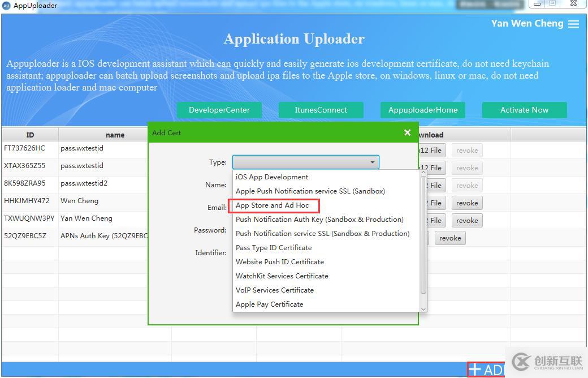Click the Activate Now button
588x378 pixels.
click(x=524, y=110)
